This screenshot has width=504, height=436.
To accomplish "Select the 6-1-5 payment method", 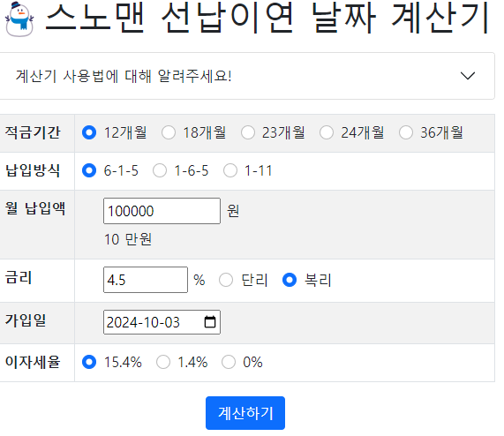I will [89, 170].
